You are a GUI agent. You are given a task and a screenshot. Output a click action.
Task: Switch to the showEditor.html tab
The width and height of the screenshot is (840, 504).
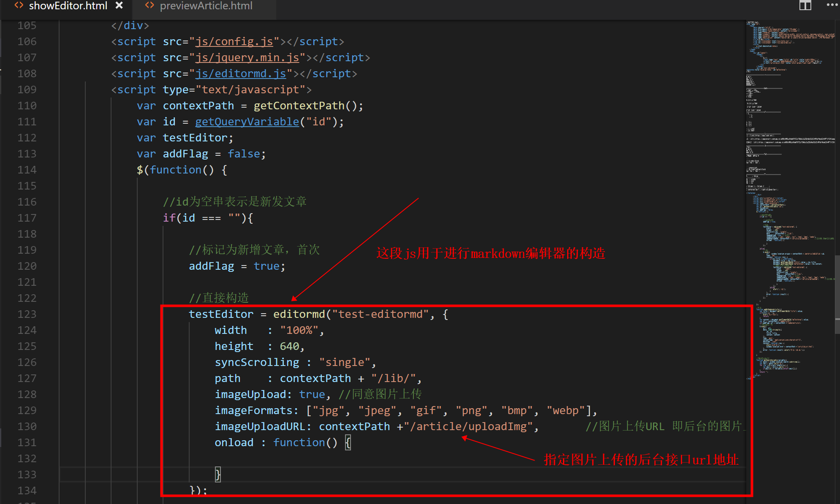68,6
